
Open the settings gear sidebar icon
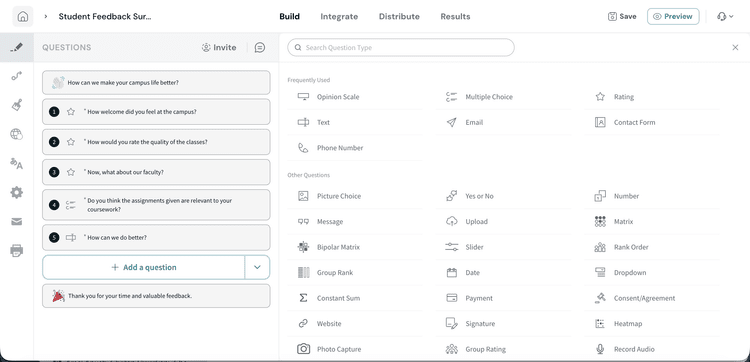pyautogui.click(x=17, y=193)
